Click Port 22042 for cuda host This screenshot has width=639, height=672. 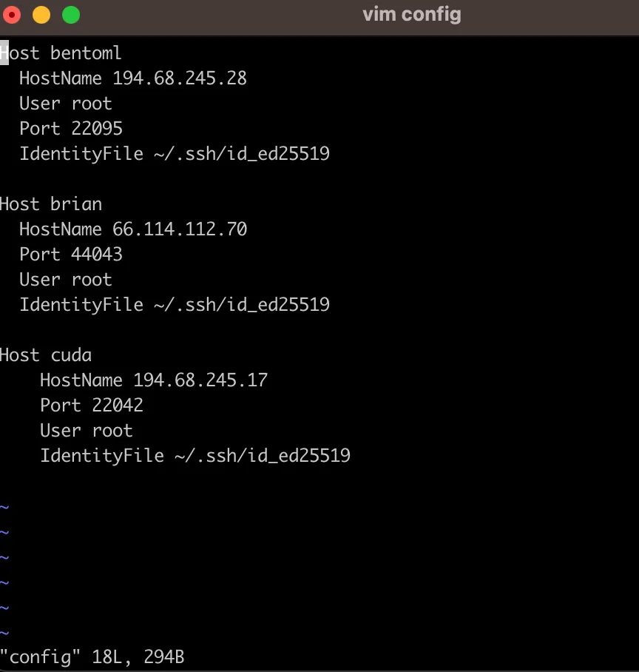point(91,405)
